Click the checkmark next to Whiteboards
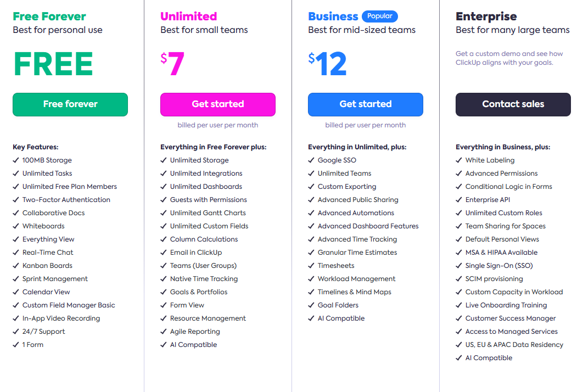 [x=15, y=226]
